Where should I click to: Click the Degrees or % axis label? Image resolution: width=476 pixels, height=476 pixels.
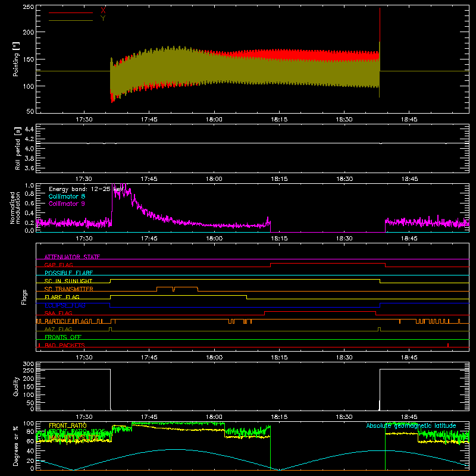click(16, 446)
